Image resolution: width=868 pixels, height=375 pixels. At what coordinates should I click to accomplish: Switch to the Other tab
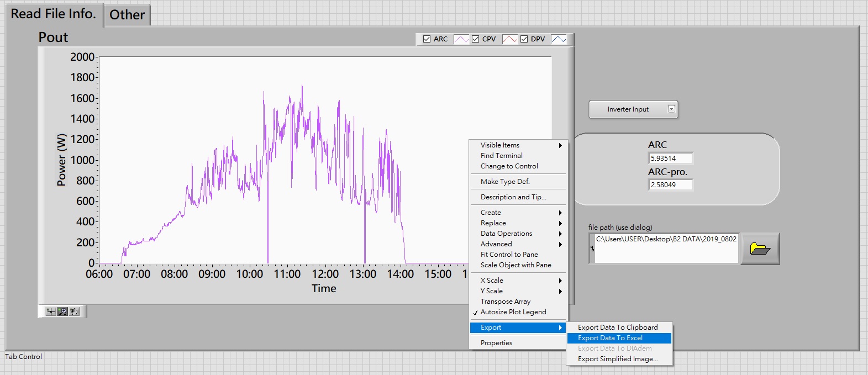[x=127, y=15]
